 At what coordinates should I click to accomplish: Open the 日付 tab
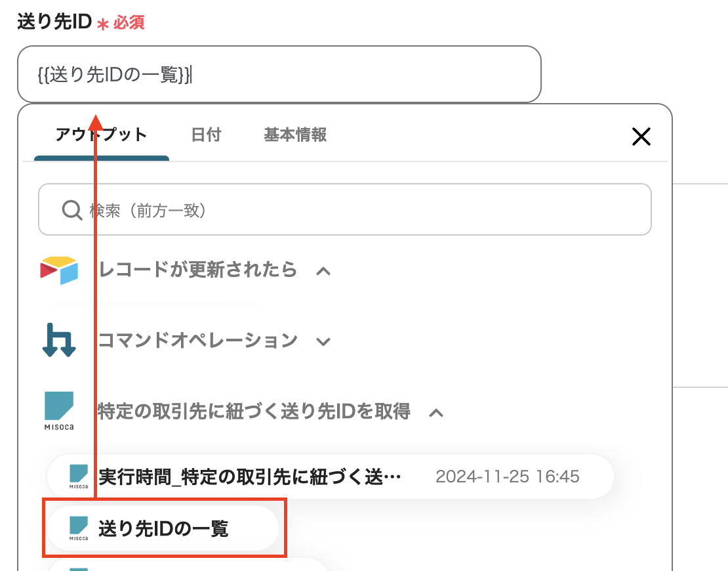pos(206,135)
